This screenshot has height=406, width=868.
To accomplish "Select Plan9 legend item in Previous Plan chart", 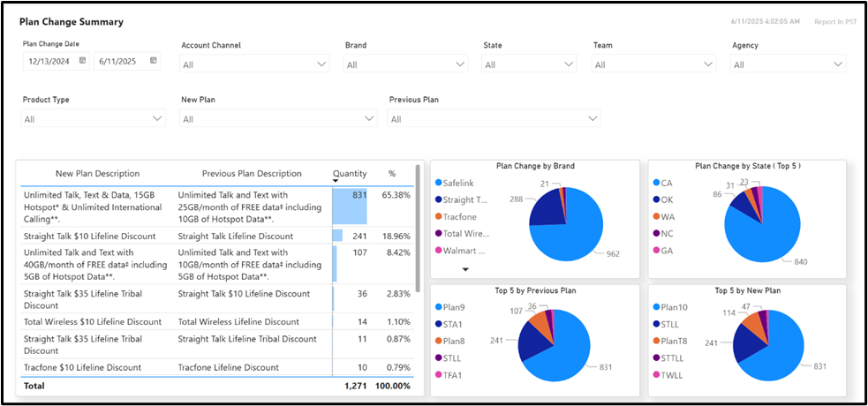I will [x=450, y=307].
